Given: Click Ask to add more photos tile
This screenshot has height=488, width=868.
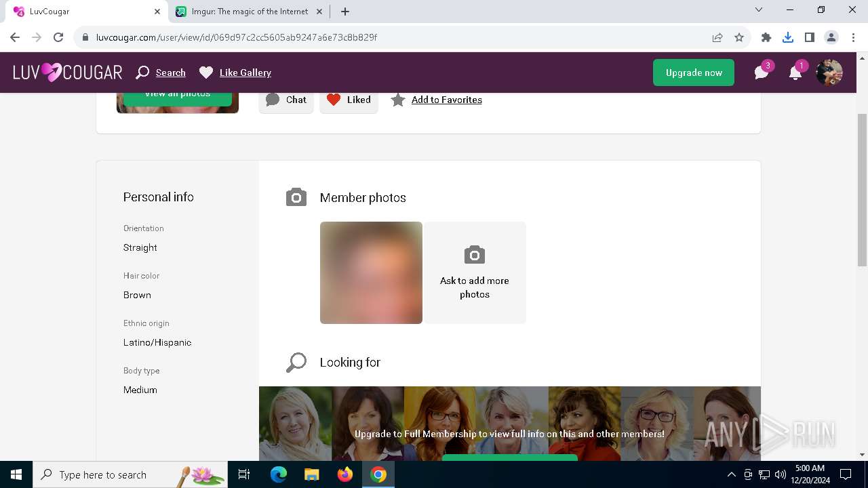Looking at the screenshot, I should coord(475,272).
